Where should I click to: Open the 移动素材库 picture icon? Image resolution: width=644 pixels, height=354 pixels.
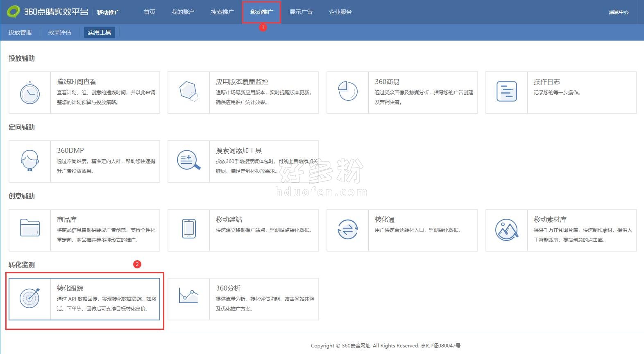pyautogui.click(x=507, y=229)
